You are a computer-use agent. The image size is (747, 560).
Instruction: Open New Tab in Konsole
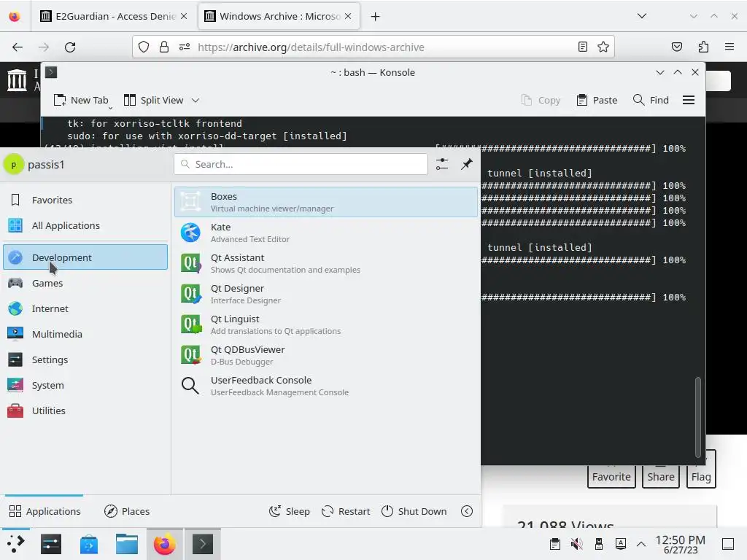pyautogui.click(x=81, y=100)
